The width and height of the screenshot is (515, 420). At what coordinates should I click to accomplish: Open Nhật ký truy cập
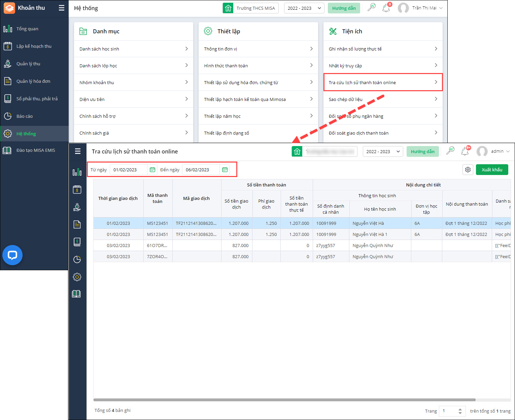tap(383, 66)
